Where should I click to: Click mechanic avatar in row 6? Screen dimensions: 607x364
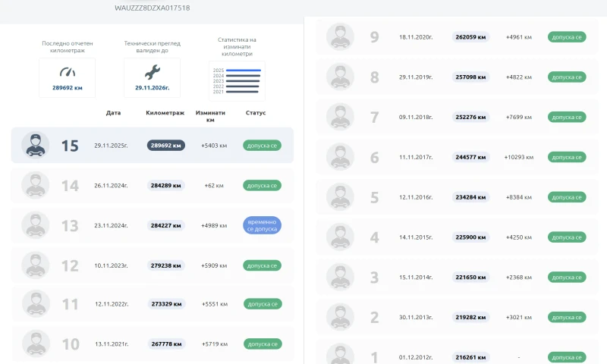pos(339,157)
